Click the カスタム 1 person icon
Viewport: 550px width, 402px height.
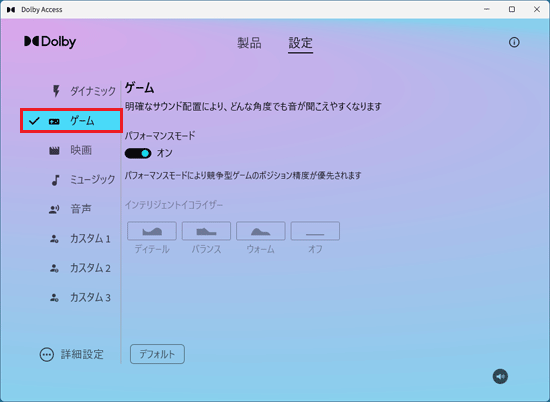pyautogui.click(x=54, y=239)
